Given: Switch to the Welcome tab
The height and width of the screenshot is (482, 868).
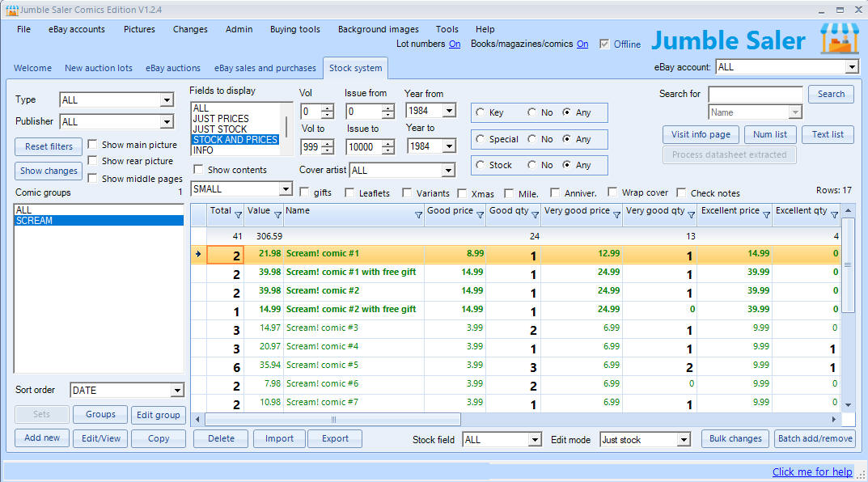Looking at the screenshot, I should click(x=32, y=68).
